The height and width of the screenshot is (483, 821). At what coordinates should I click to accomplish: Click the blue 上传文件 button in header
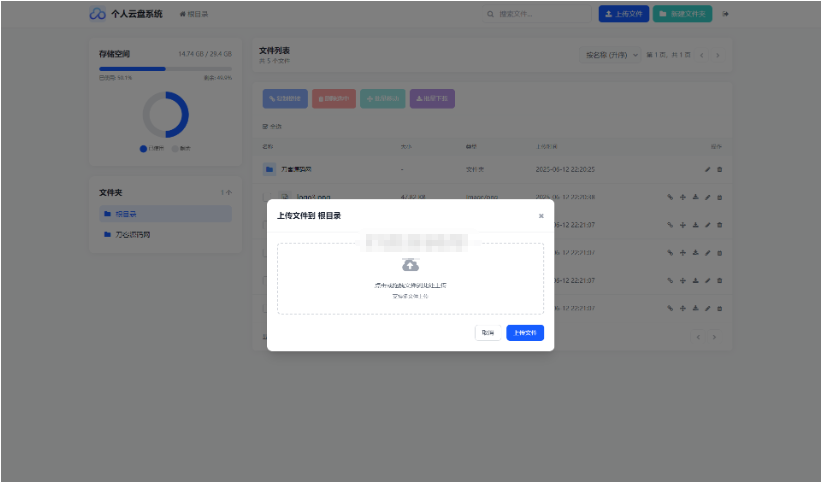(x=624, y=14)
